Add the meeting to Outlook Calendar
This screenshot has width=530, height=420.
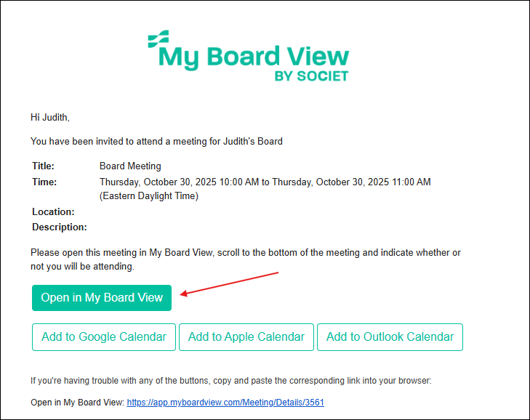(x=390, y=337)
